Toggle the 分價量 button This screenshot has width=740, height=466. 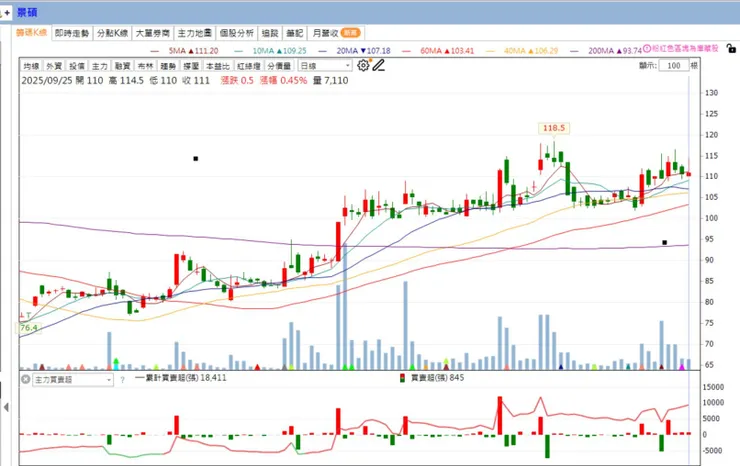[x=279, y=66]
